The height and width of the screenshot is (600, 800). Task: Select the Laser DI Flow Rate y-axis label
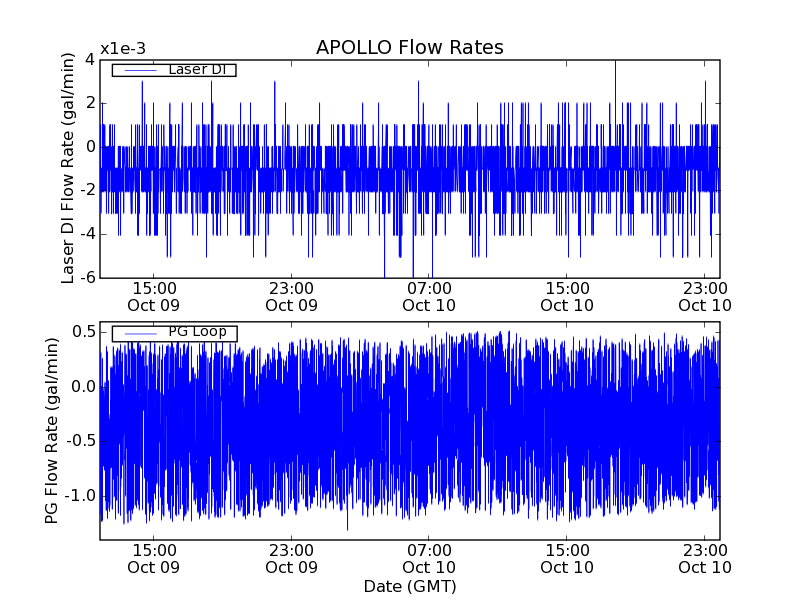[68, 168]
